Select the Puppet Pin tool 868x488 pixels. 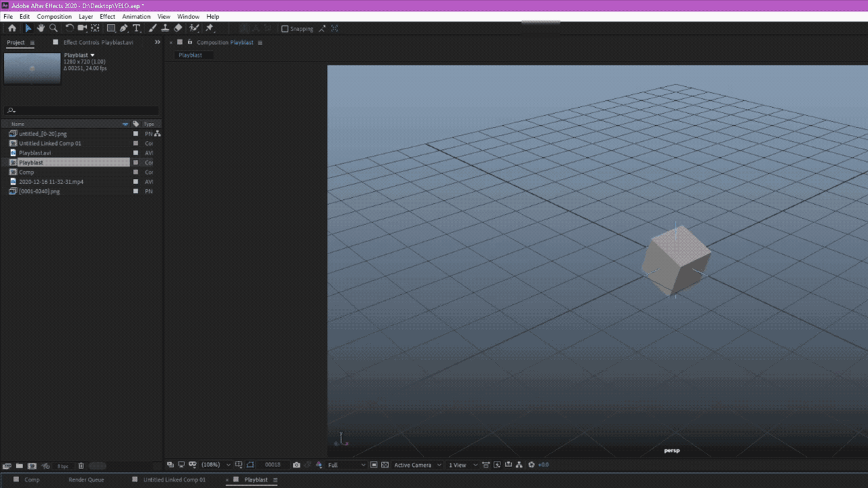pos(210,28)
